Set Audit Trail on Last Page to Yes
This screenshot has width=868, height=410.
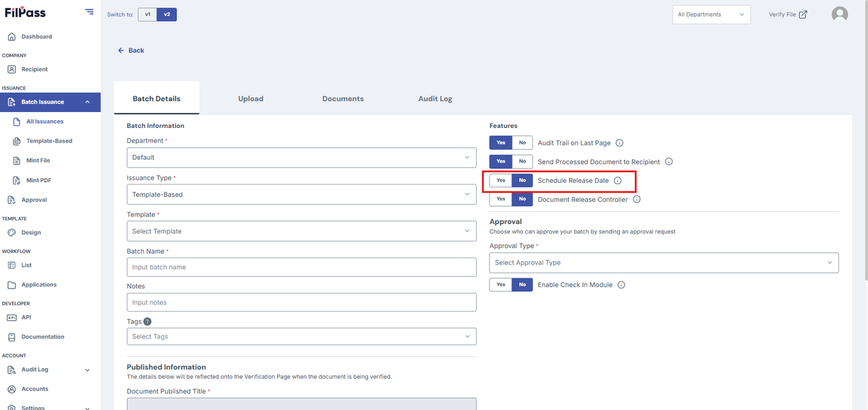coord(501,143)
